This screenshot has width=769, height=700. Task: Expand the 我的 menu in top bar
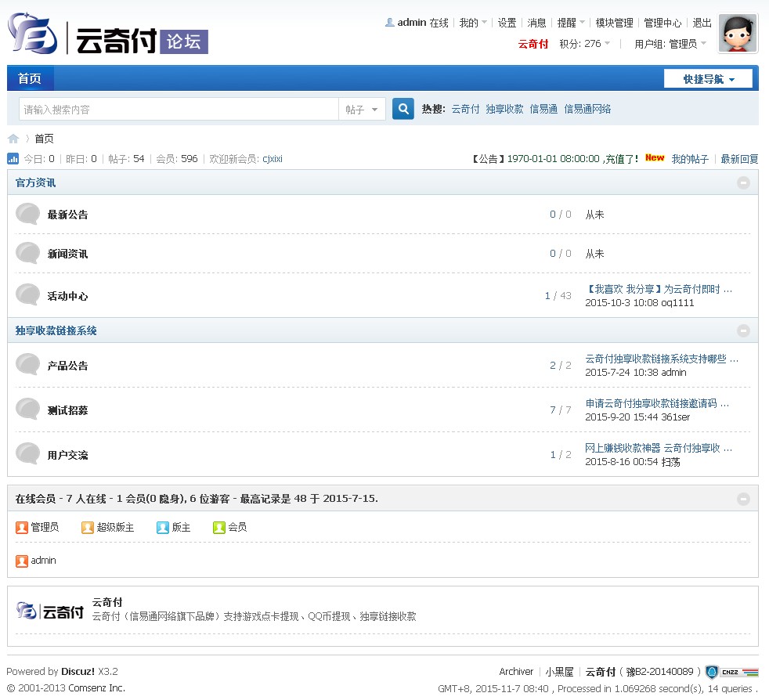click(x=472, y=23)
